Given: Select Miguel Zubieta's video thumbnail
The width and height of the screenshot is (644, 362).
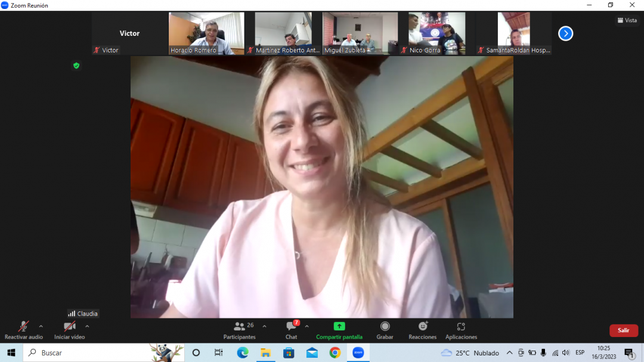Looking at the screenshot, I should pos(360,33).
